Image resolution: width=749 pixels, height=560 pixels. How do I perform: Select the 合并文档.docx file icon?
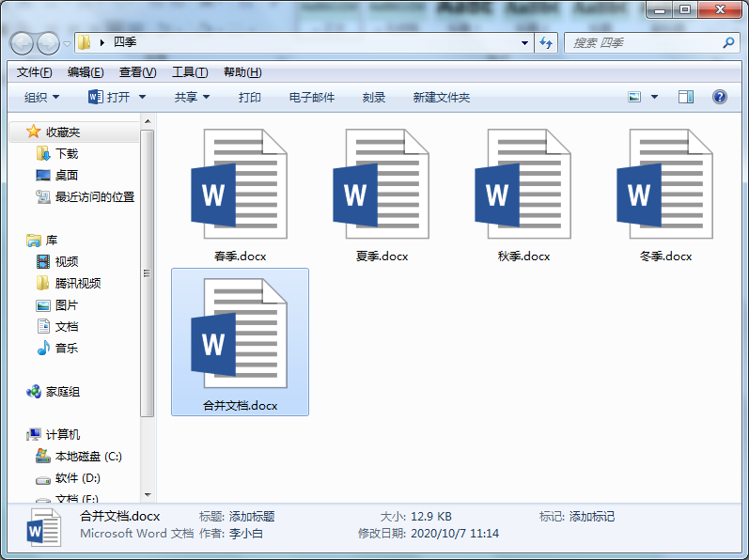(240, 334)
